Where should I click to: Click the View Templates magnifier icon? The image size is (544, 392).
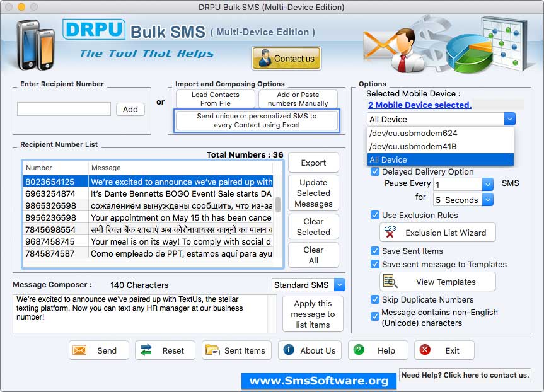(x=390, y=281)
